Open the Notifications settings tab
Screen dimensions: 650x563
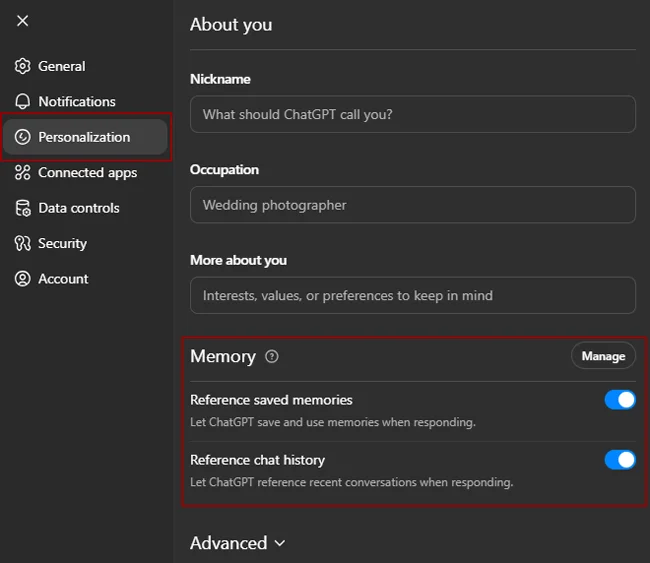coord(85,102)
